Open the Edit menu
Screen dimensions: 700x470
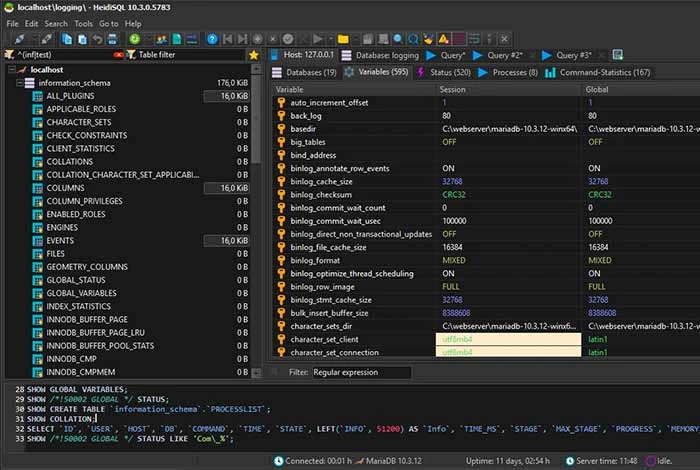click(31, 24)
